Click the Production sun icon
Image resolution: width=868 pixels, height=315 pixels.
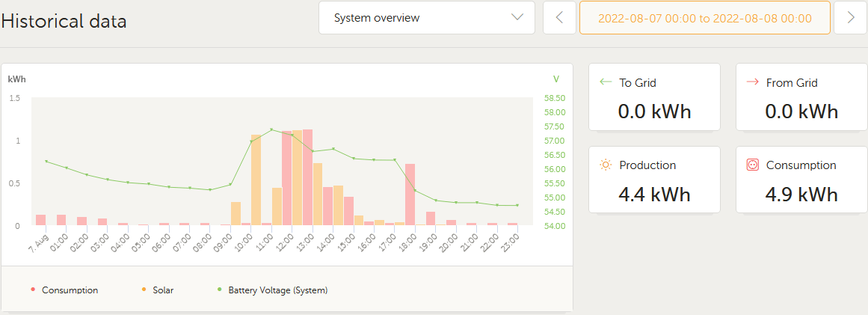click(606, 165)
